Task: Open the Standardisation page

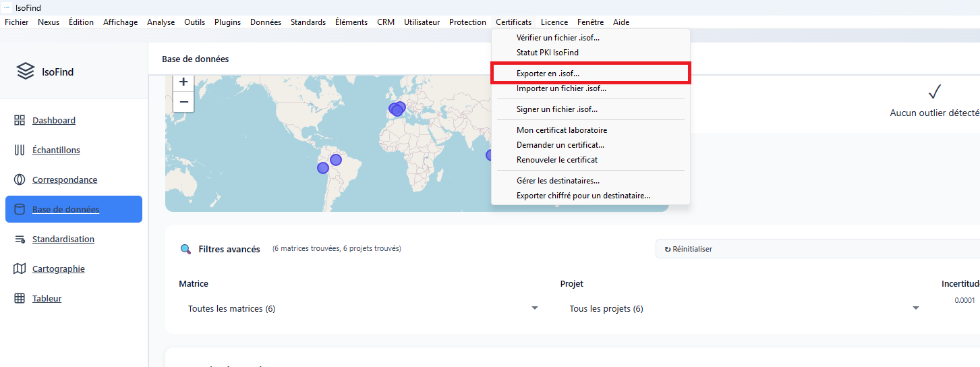Action: pyautogui.click(x=63, y=239)
